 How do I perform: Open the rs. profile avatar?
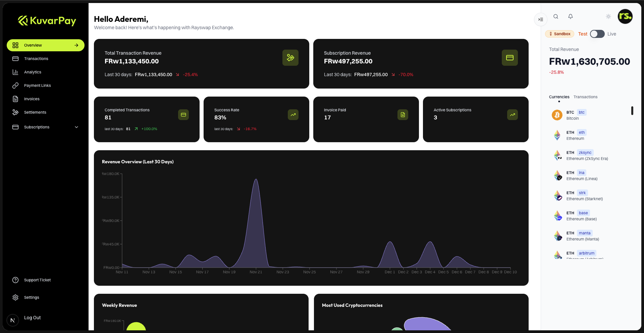click(625, 16)
